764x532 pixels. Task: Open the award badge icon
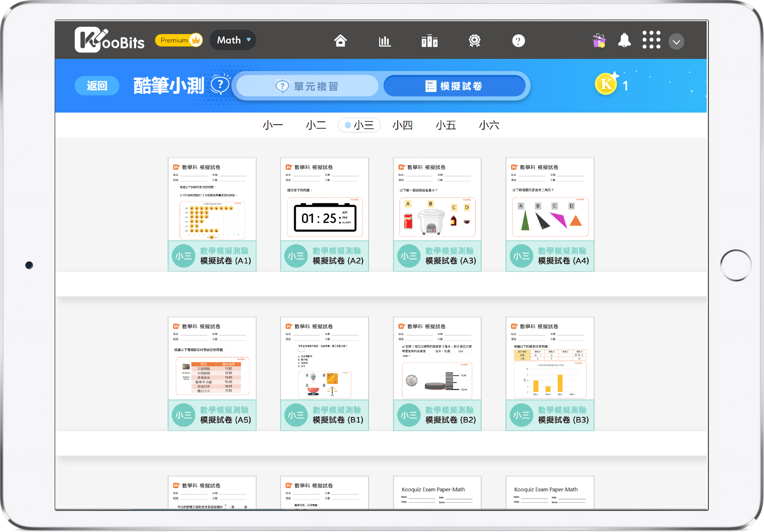pos(474,41)
